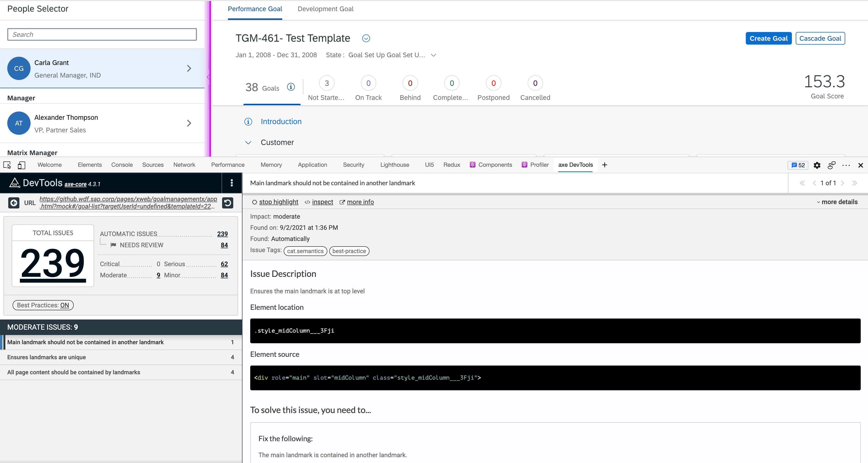Image resolution: width=868 pixels, height=463 pixels.
Task: Rerun the scan with the reload icon
Action: [228, 203]
